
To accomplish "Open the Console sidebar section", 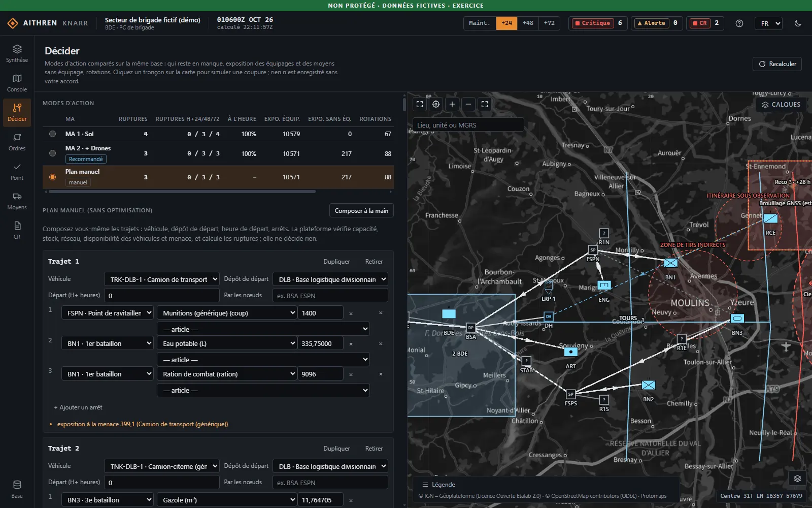I will pos(17,83).
